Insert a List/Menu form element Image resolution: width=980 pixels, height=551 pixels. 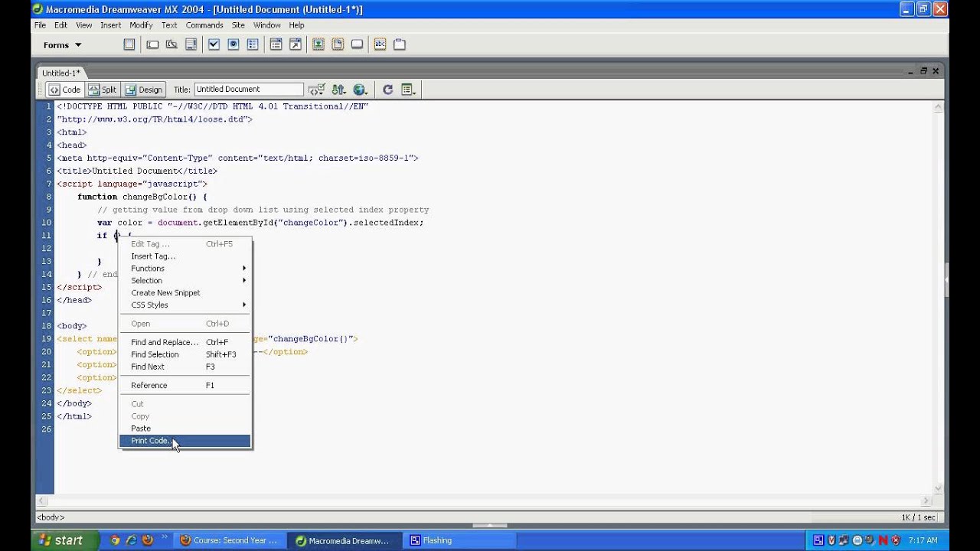pos(276,44)
